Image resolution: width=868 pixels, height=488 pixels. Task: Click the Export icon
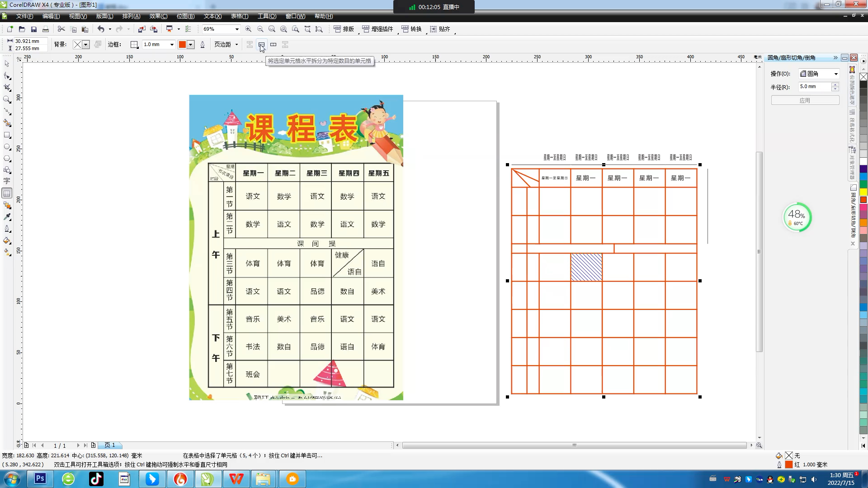tap(154, 29)
